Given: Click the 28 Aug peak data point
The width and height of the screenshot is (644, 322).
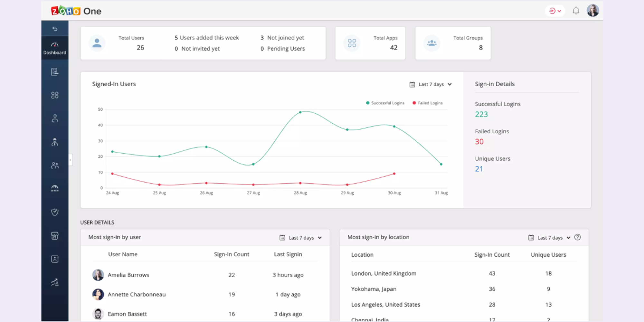Looking at the screenshot, I should [300, 112].
